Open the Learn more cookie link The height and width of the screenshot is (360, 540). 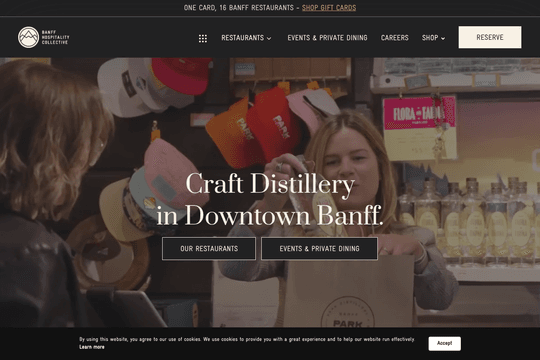[x=92, y=347]
